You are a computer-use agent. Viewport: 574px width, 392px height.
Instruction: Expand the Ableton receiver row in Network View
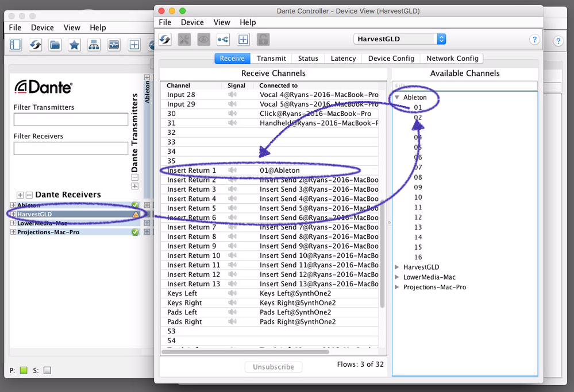point(13,205)
